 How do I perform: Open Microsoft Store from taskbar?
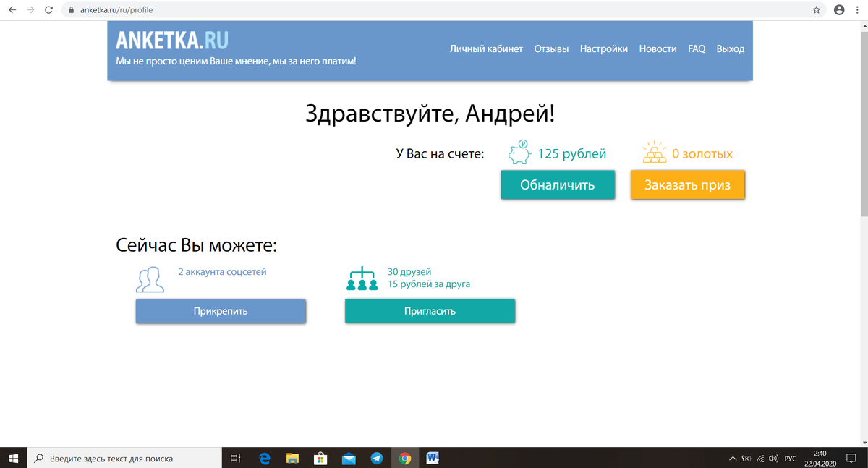coord(320,458)
